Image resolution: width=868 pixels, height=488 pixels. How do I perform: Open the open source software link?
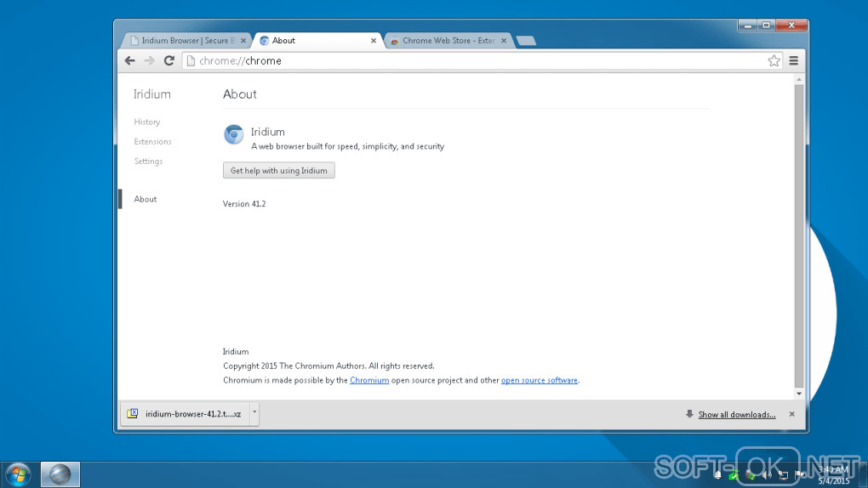click(x=540, y=380)
